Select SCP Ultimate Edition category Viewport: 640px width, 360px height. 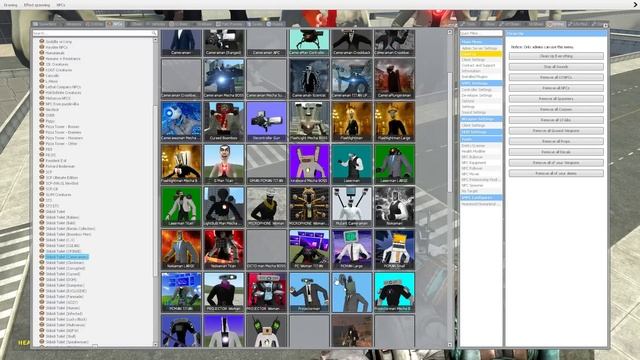[x=62, y=178]
